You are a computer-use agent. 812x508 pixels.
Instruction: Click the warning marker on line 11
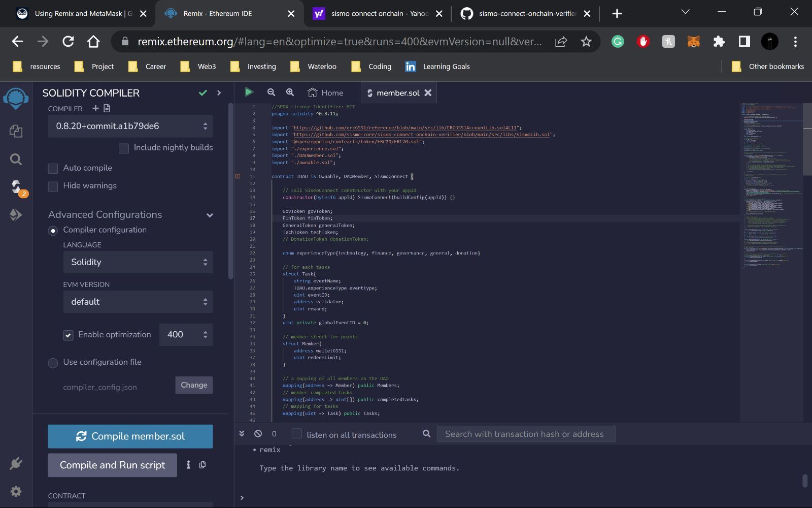238,176
